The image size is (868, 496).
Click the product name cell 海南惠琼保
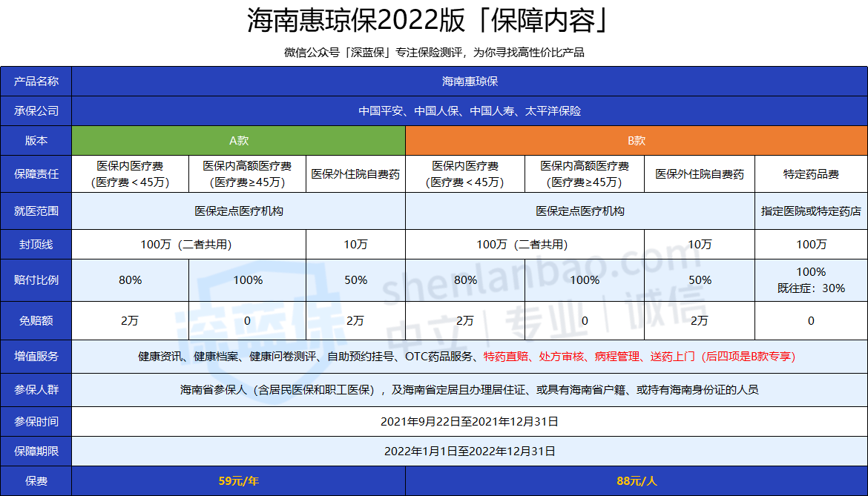pos(470,82)
